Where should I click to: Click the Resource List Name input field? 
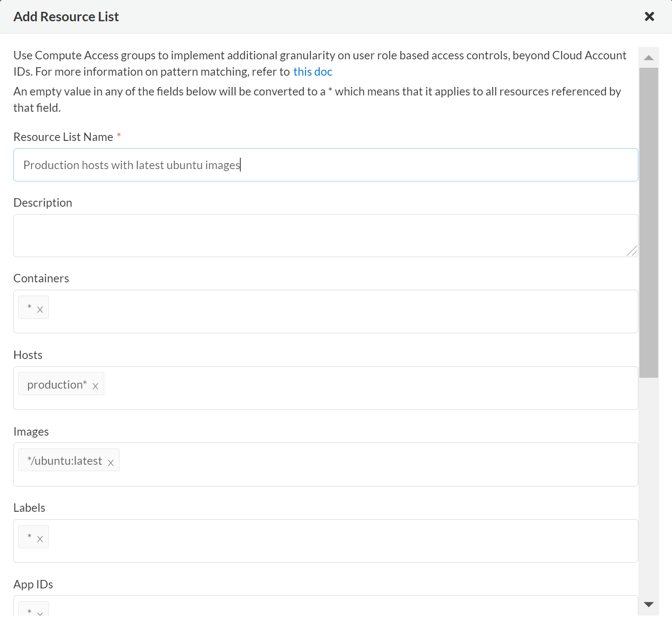point(325,165)
